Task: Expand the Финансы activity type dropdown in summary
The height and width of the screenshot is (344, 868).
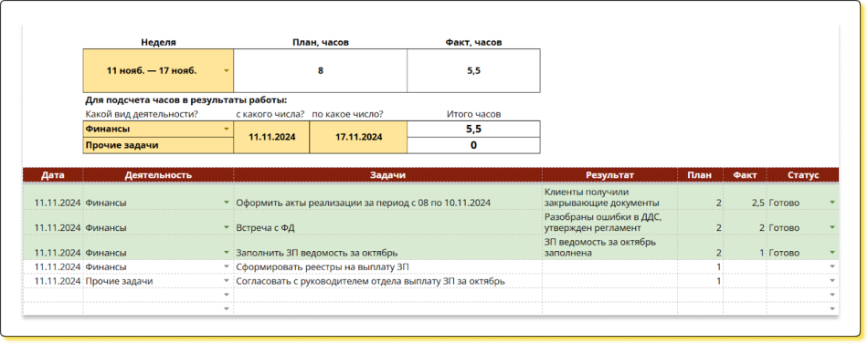Action: click(x=226, y=129)
